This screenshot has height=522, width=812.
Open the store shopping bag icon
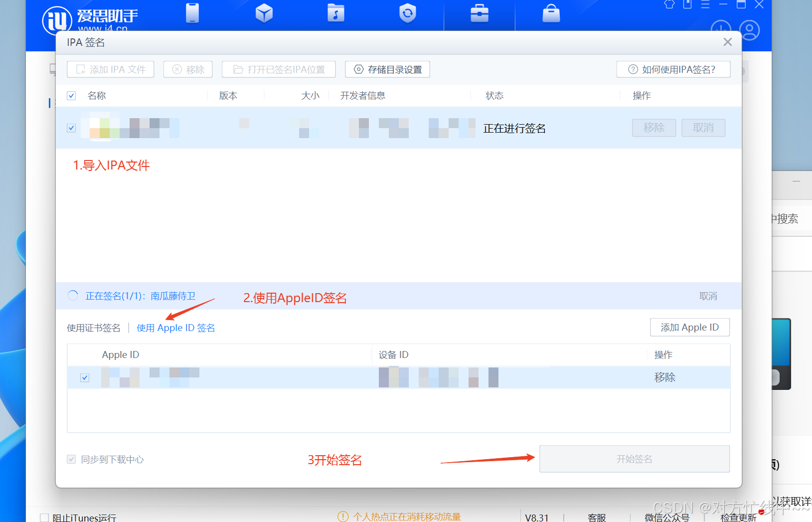[x=551, y=13]
